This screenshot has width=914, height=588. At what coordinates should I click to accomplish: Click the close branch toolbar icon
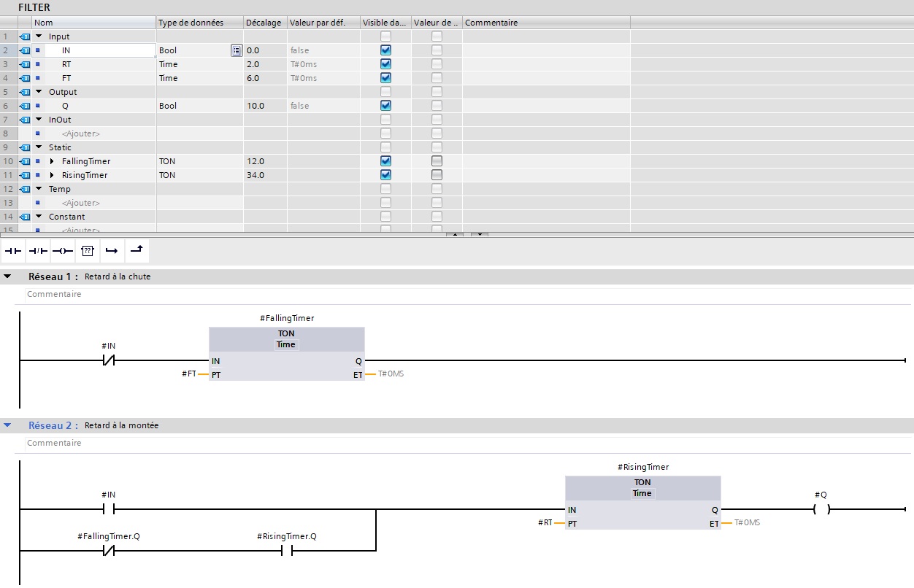point(137,251)
